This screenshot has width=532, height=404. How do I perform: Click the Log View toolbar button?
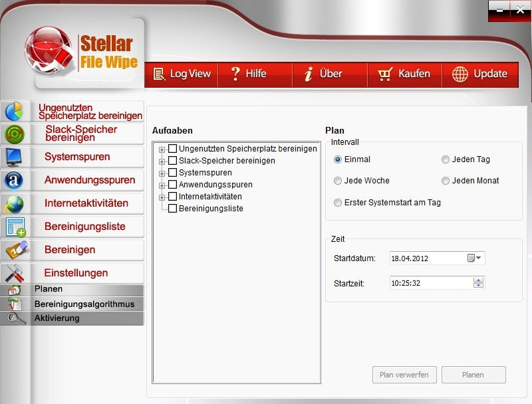181,74
